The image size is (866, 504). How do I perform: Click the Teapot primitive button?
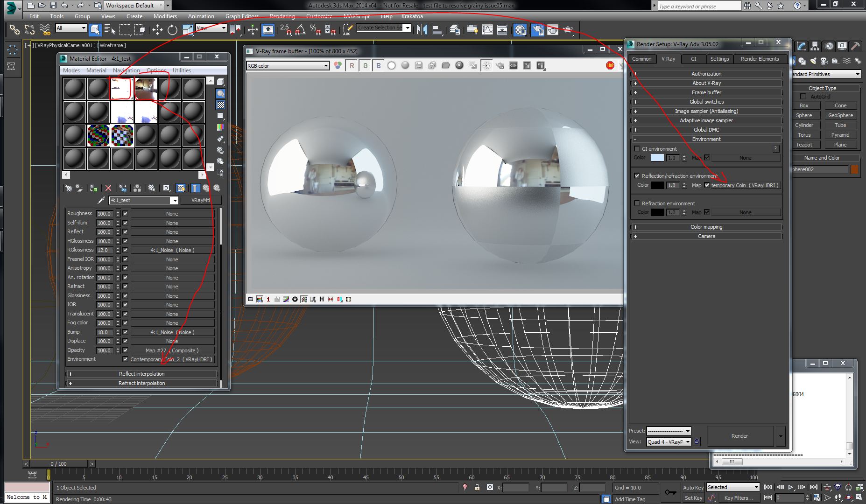click(804, 145)
